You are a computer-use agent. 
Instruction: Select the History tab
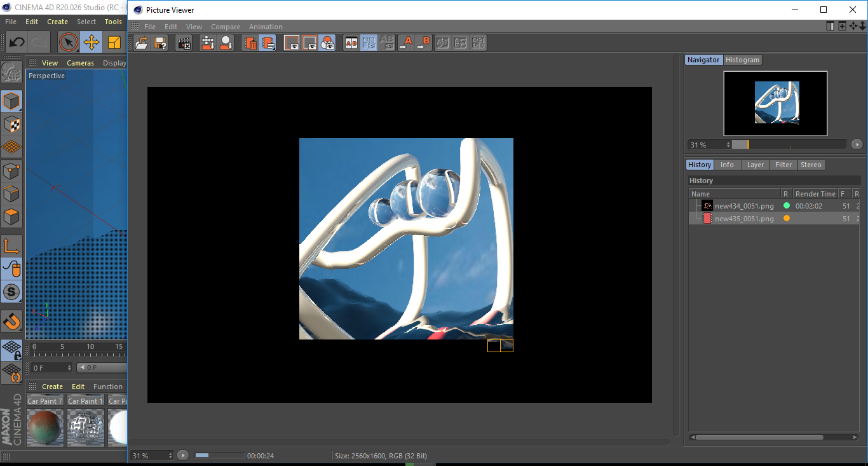click(x=700, y=165)
